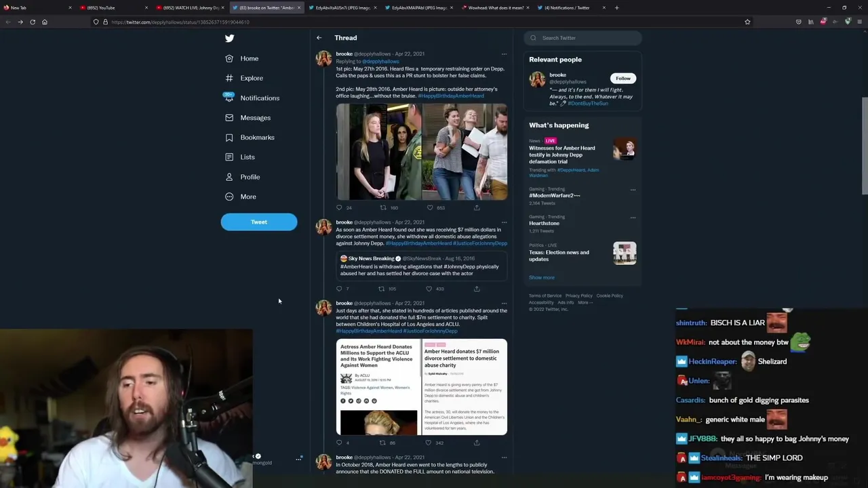Open the Hearthstone trending topic
This screenshot has height=488, width=868.
(x=545, y=223)
